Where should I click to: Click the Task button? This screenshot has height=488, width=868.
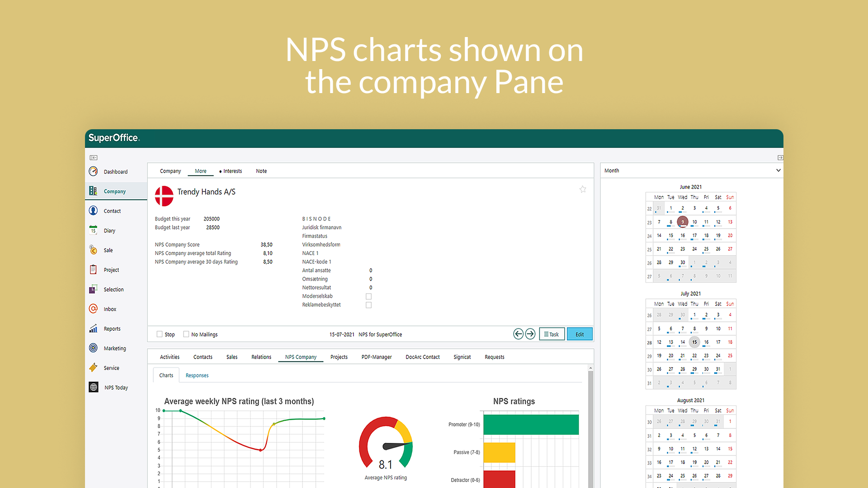(552, 334)
